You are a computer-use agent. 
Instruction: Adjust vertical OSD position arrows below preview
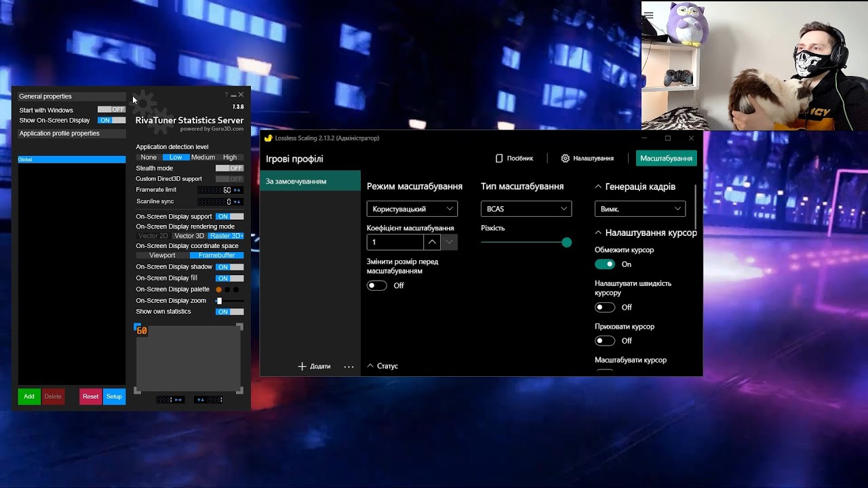point(200,400)
